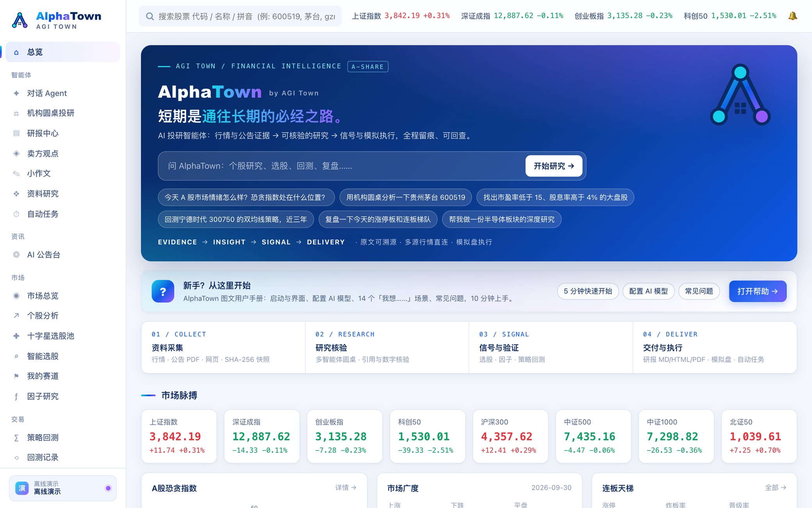Click the 04 / DELIVER 交付与执行 card
812x508 pixels.
[714, 347]
